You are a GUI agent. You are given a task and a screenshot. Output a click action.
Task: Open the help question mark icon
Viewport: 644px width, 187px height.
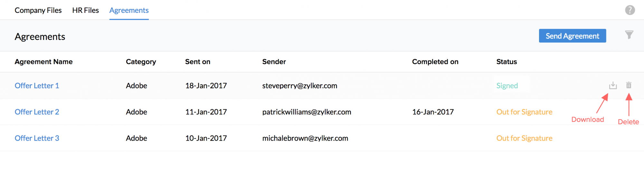pyautogui.click(x=630, y=10)
